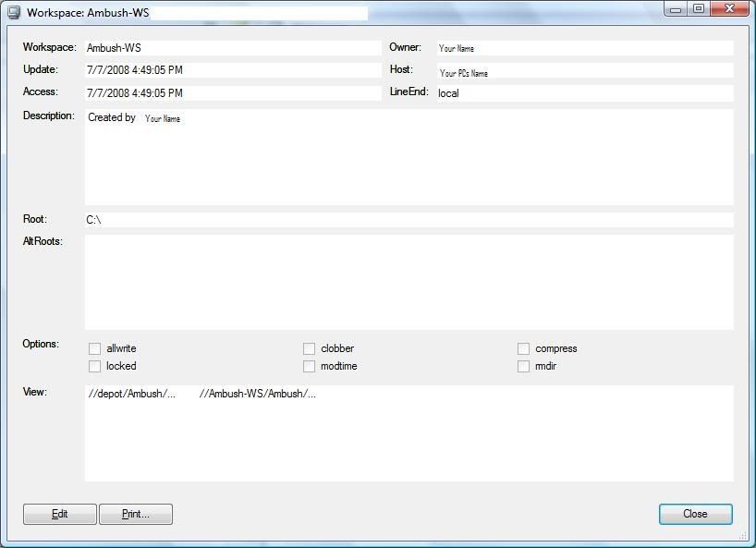Select the Owner field
The image size is (756, 548).
coord(584,48)
